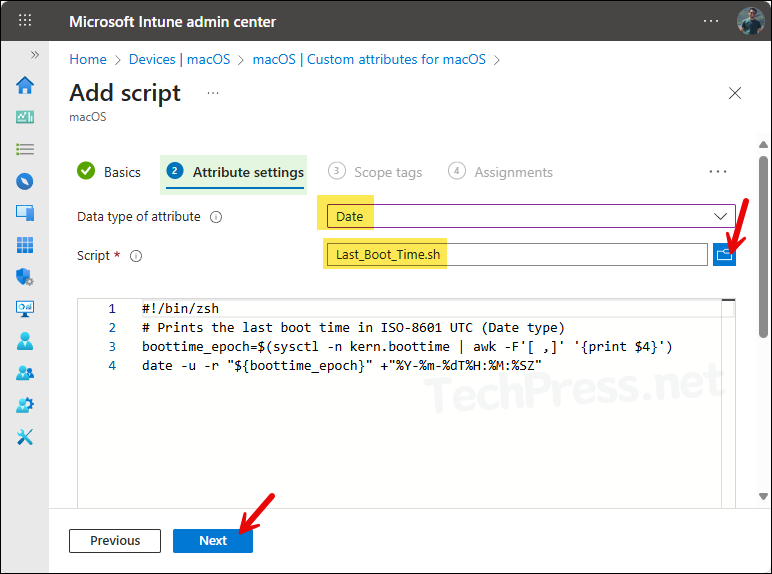Open All services list icon
The image size is (772, 574).
25,149
